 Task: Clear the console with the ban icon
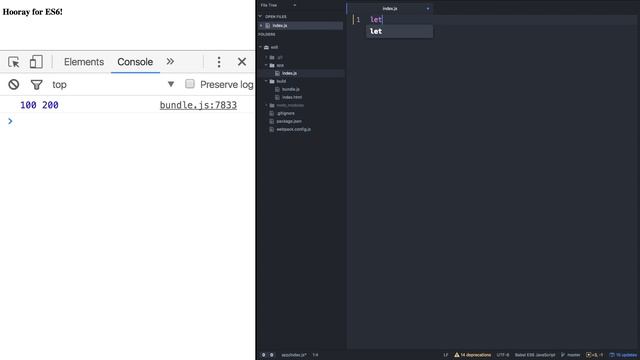point(14,84)
